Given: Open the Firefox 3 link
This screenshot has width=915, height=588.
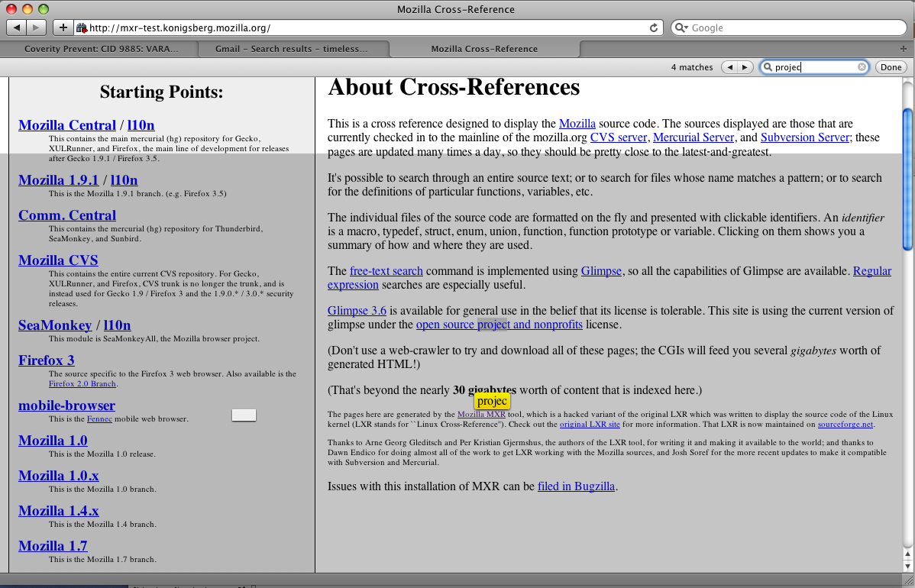Looking at the screenshot, I should click(47, 360).
